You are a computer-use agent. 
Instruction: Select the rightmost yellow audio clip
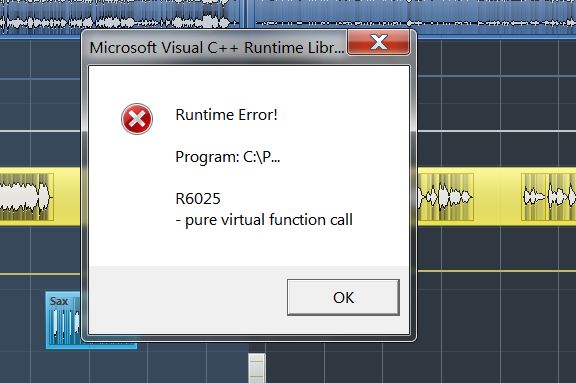coord(548,197)
